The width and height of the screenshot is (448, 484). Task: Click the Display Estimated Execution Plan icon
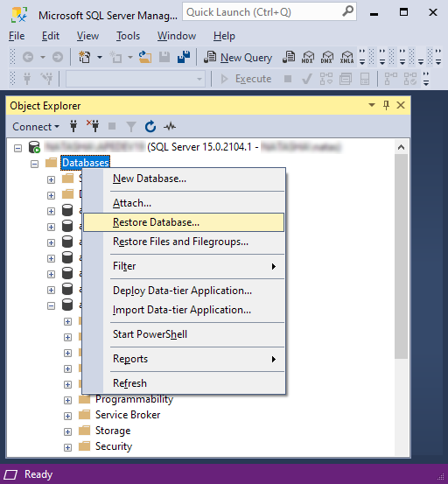click(326, 79)
